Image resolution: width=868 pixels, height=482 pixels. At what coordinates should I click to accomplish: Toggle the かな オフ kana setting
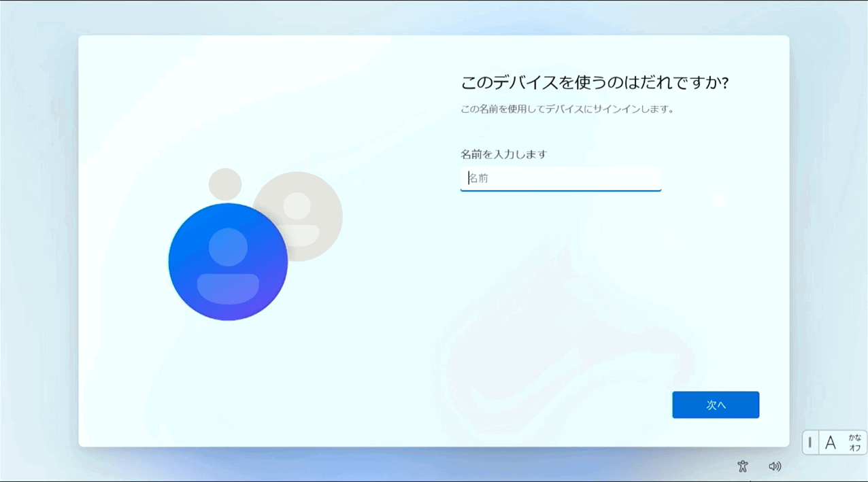pyautogui.click(x=854, y=443)
